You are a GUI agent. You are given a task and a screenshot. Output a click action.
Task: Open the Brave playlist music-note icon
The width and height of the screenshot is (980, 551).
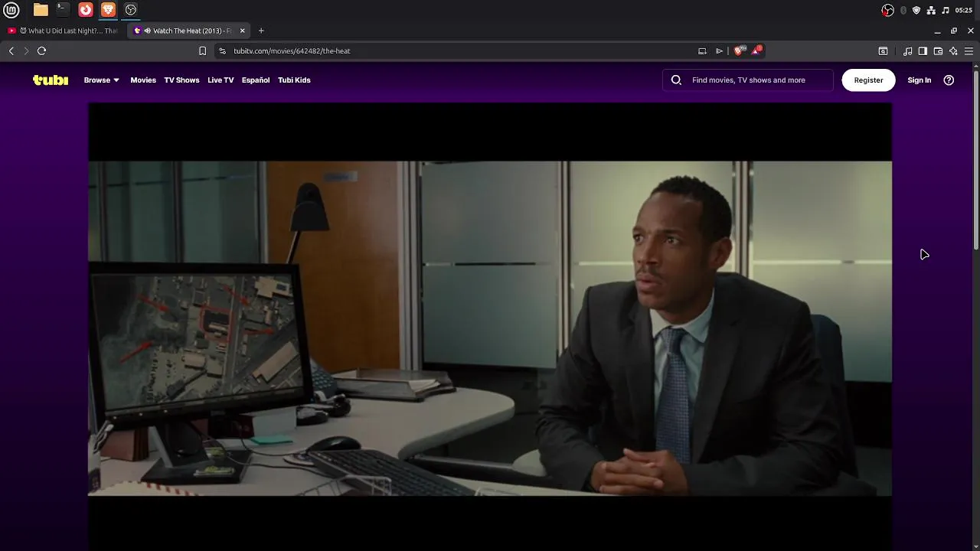point(907,51)
